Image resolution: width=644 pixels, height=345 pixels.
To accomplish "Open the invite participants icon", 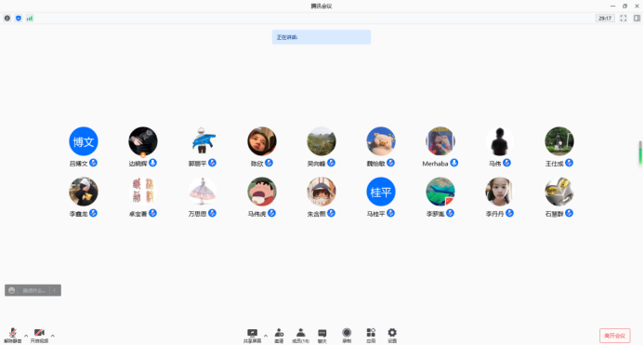I will (280, 336).
